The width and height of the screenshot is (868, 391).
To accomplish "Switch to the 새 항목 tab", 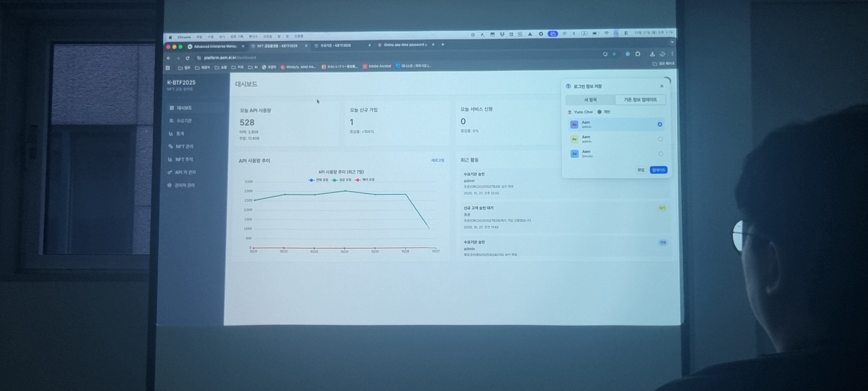I will 590,100.
